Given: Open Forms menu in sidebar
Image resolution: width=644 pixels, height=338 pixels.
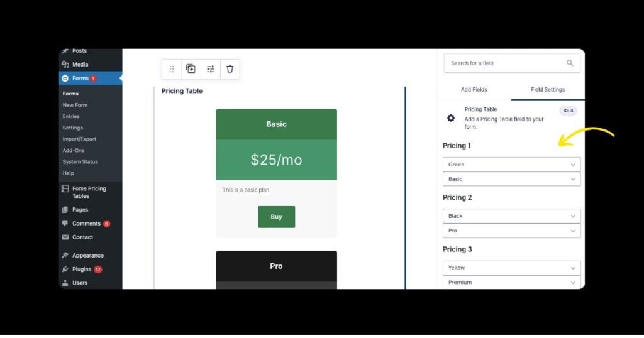Looking at the screenshot, I should 91,79.
